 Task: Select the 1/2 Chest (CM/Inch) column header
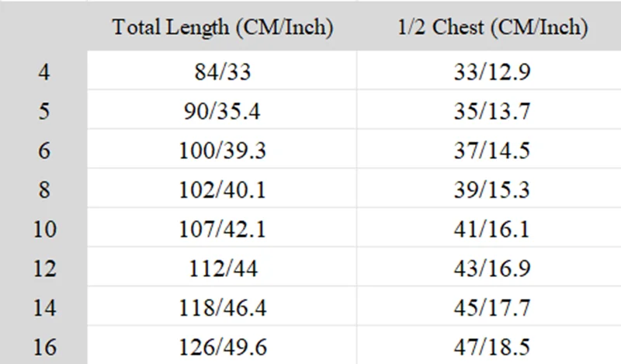[492, 27]
